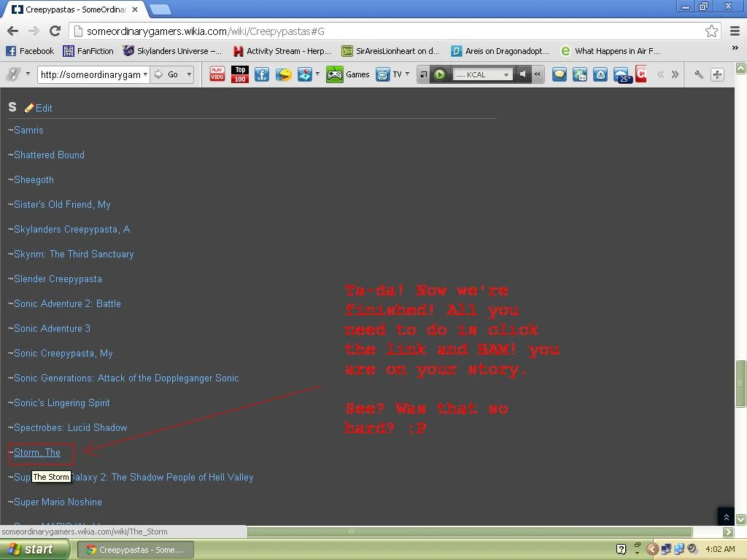This screenshot has width=747, height=560.
Task: Mute the radio player speaker
Action: [522, 74]
